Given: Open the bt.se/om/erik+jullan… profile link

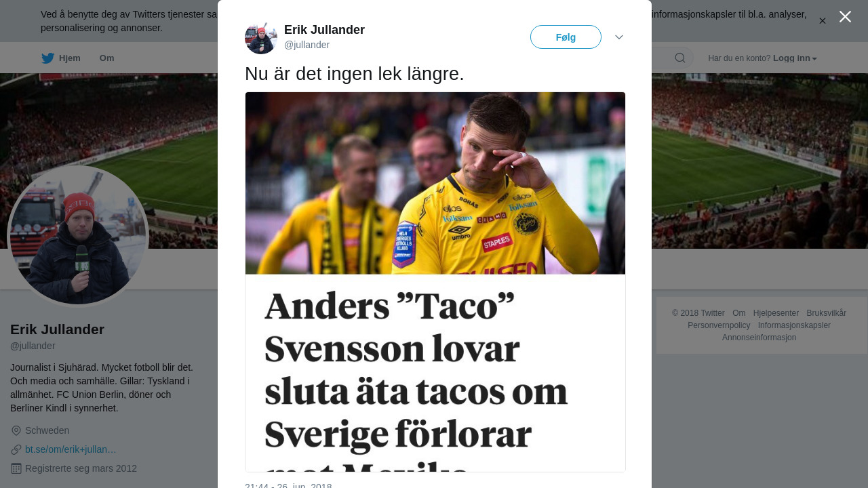Looking at the screenshot, I should pos(71,449).
